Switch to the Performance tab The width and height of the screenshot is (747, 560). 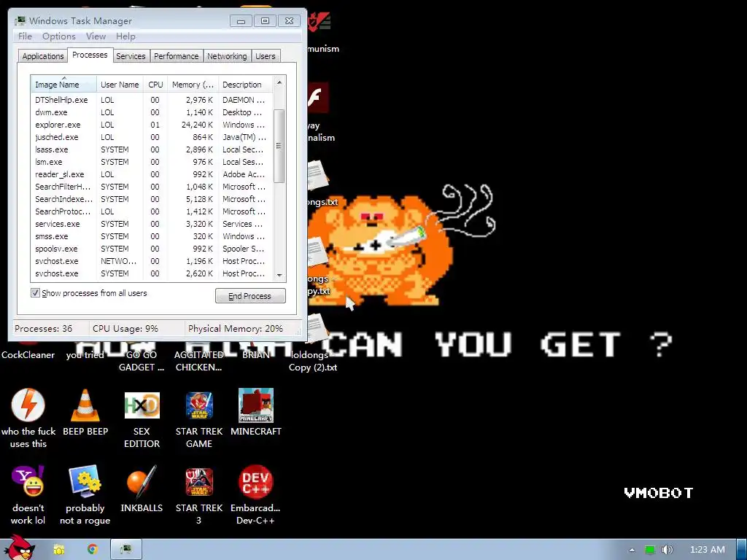[x=177, y=56]
